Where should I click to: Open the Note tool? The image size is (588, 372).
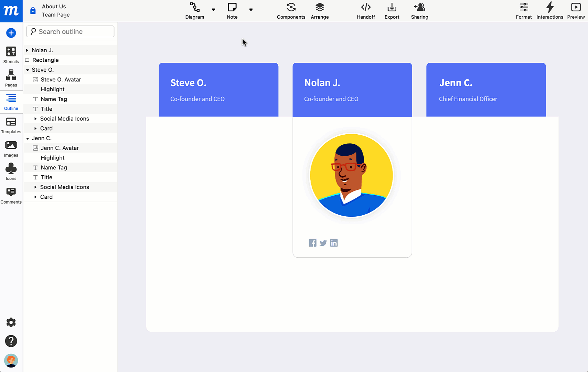[x=232, y=11]
